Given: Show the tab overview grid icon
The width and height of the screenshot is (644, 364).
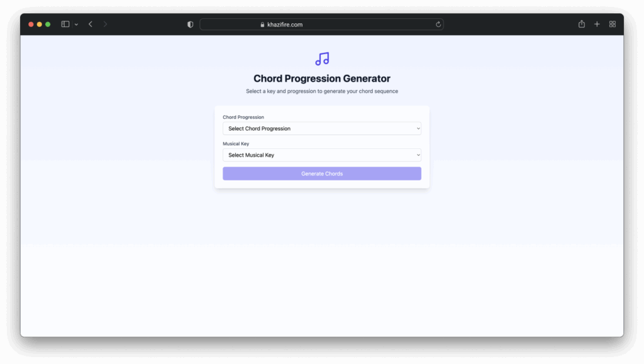Looking at the screenshot, I should click(613, 25).
